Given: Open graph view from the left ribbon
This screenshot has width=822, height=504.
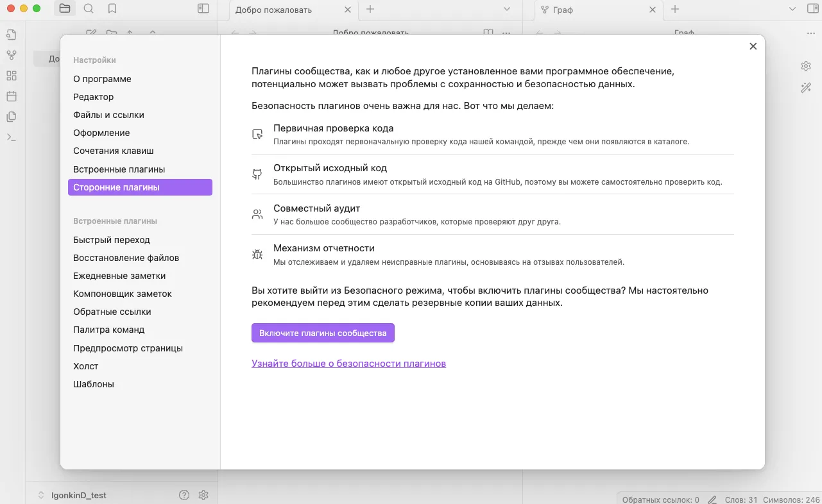Looking at the screenshot, I should click(12, 55).
